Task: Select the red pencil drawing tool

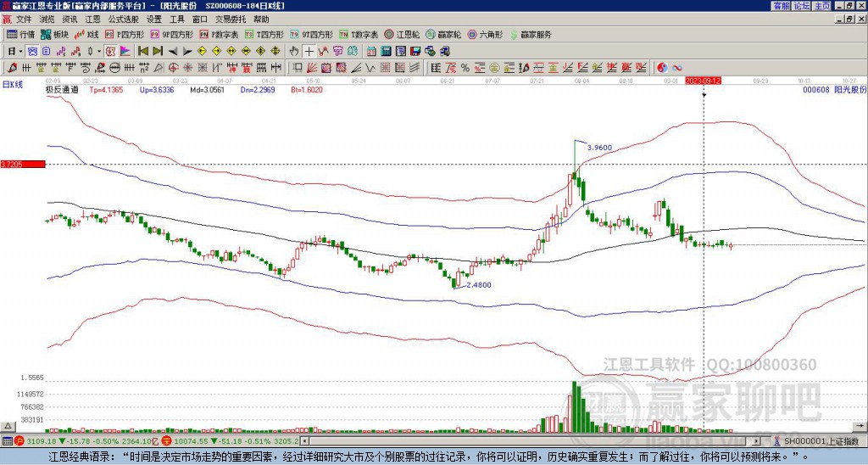Action: click(11, 68)
